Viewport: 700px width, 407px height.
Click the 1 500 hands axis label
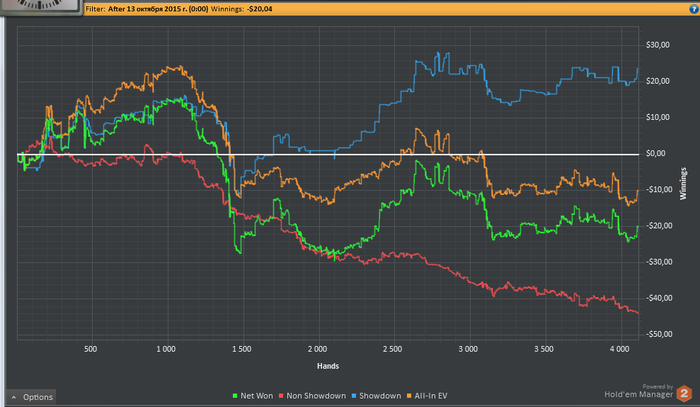pyautogui.click(x=242, y=349)
